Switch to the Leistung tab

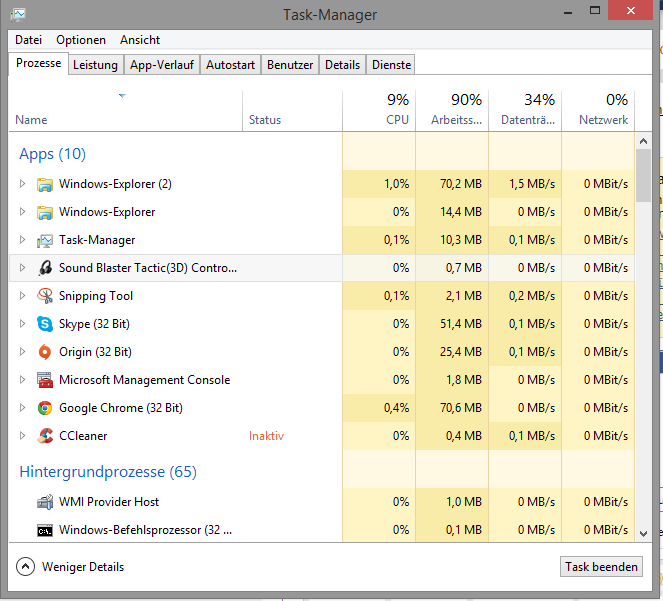click(x=96, y=65)
